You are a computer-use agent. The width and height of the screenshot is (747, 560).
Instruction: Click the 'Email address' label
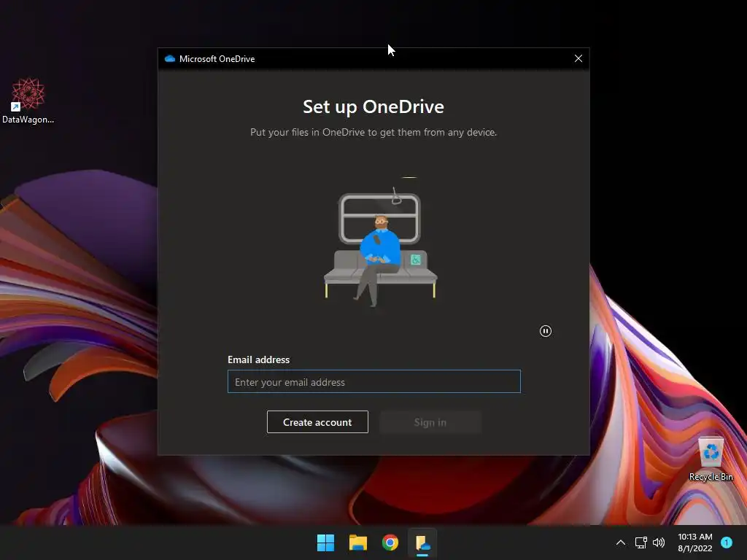259,359
